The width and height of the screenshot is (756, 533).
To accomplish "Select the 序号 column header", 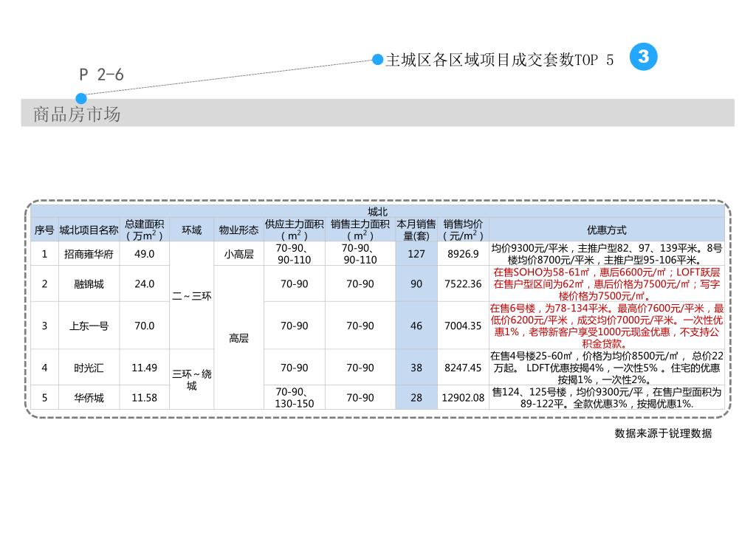I will pyautogui.click(x=44, y=230).
